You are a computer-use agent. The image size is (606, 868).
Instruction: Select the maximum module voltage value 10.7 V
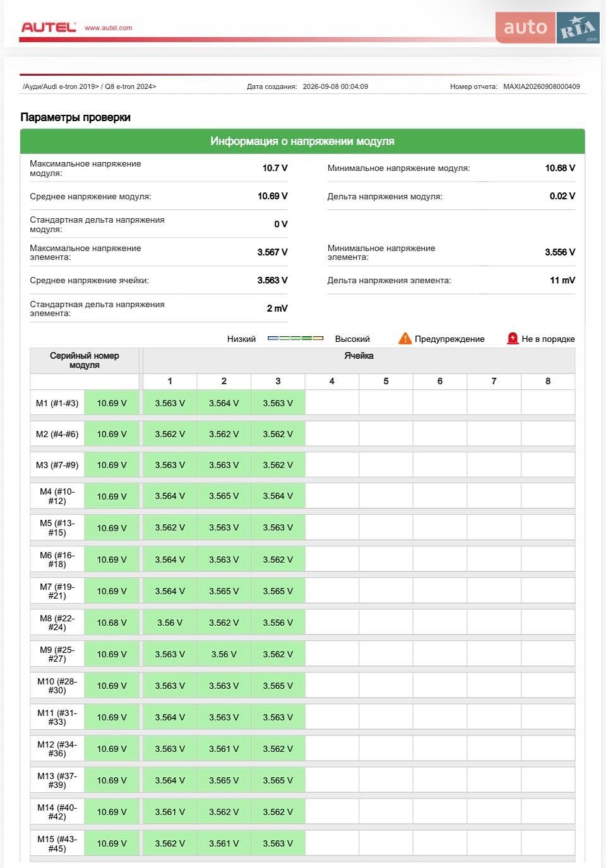tap(275, 168)
